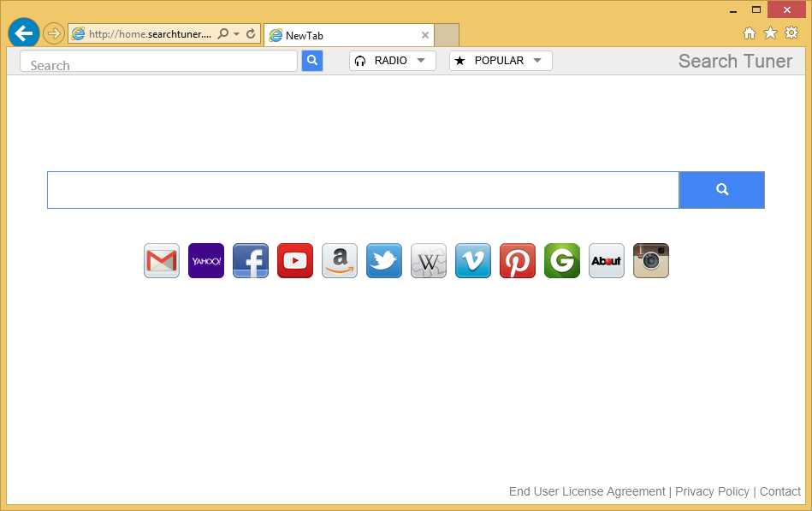
Task: Open the Instagram shortcut icon
Action: click(651, 261)
